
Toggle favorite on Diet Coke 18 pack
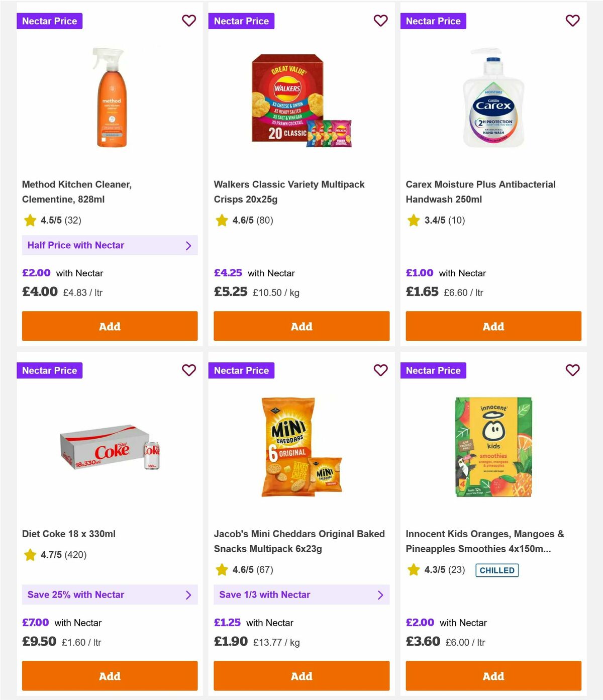189,370
